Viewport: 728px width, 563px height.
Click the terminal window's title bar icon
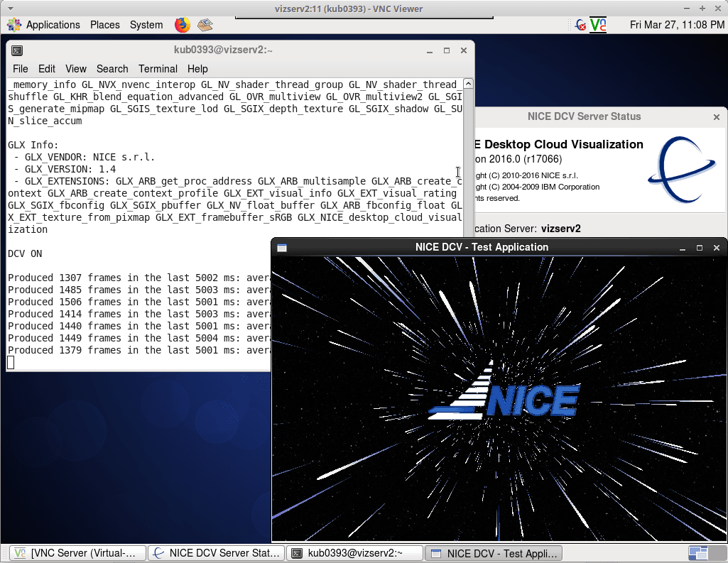click(17, 50)
